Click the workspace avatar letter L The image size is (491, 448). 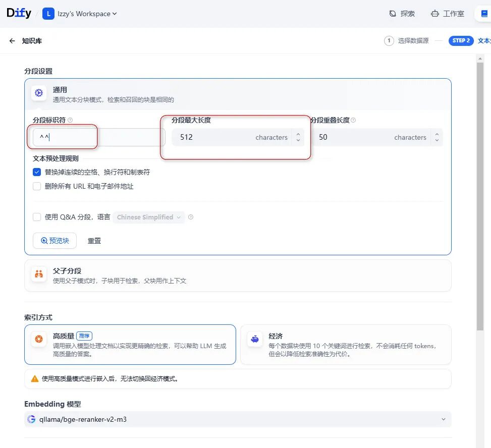pyautogui.click(x=48, y=14)
